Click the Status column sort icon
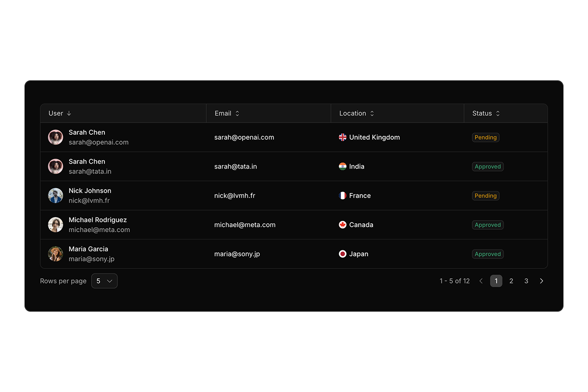588x392 pixels. pyautogui.click(x=498, y=113)
